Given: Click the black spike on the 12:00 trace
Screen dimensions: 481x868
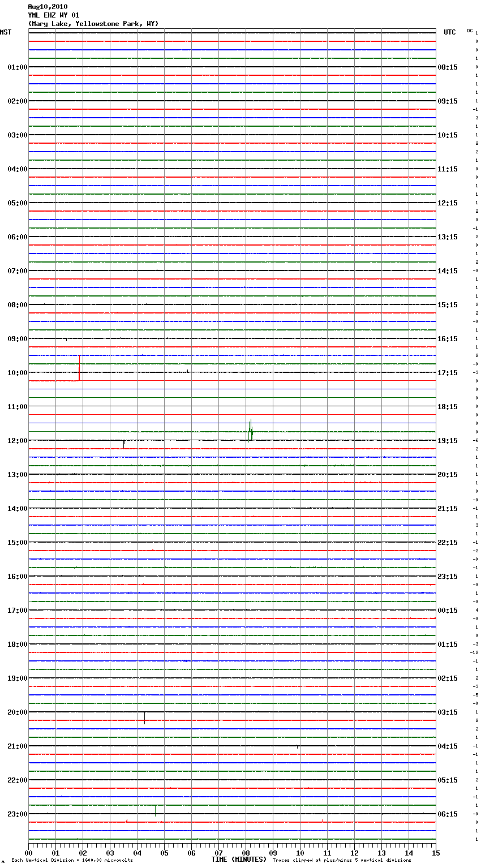Looking at the screenshot, I should pyautogui.click(x=124, y=444).
